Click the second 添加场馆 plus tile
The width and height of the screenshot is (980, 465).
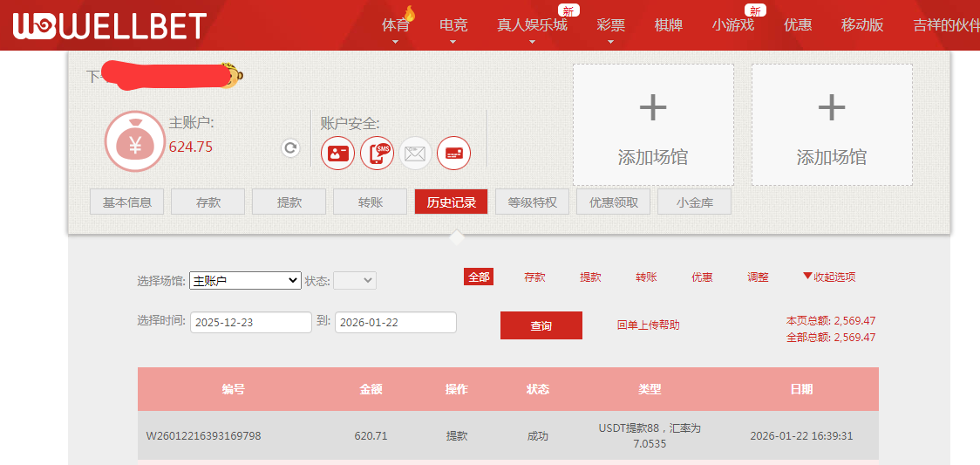tap(831, 125)
